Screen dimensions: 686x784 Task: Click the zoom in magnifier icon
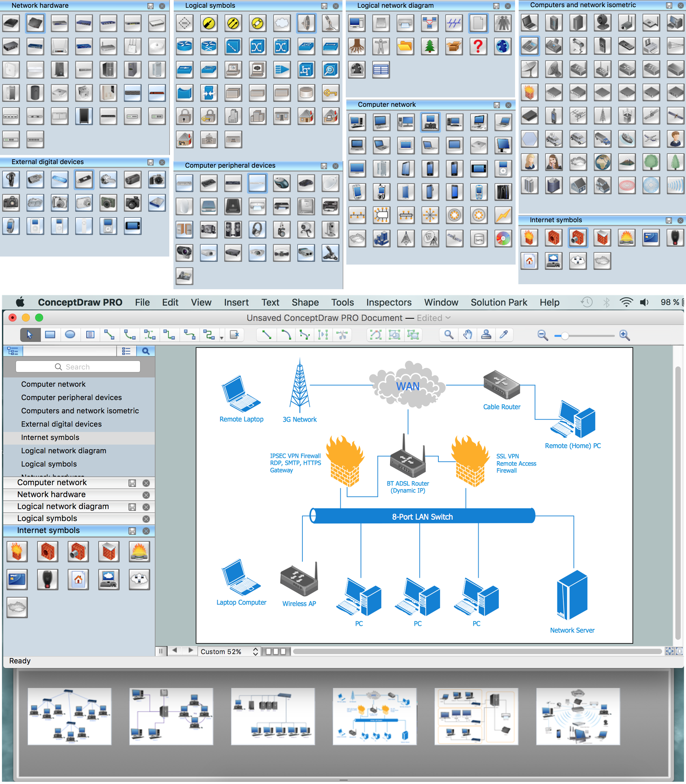[624, 335]
